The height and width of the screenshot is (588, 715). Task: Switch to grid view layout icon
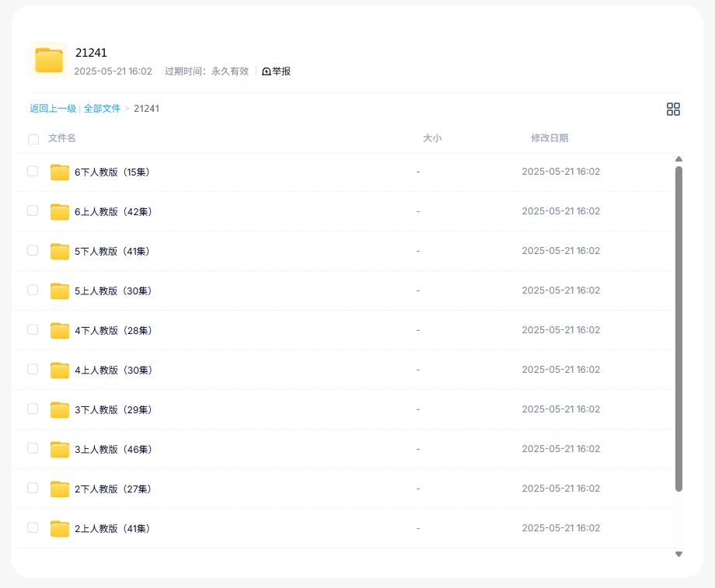pyautogui.click(x=673, y=110)
